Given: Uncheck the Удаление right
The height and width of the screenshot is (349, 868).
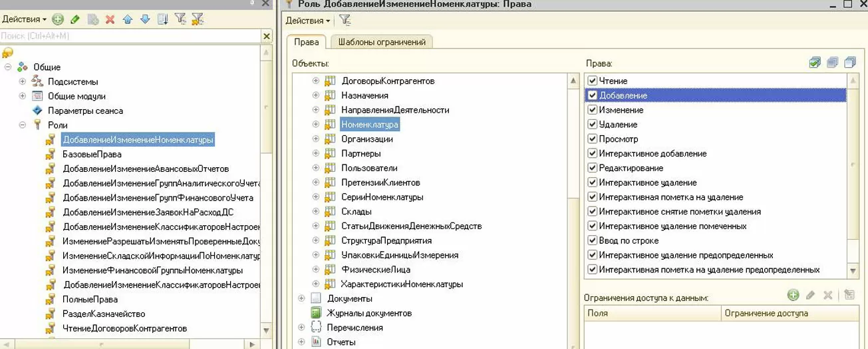Looking at the screenshot, I should 592,125.
